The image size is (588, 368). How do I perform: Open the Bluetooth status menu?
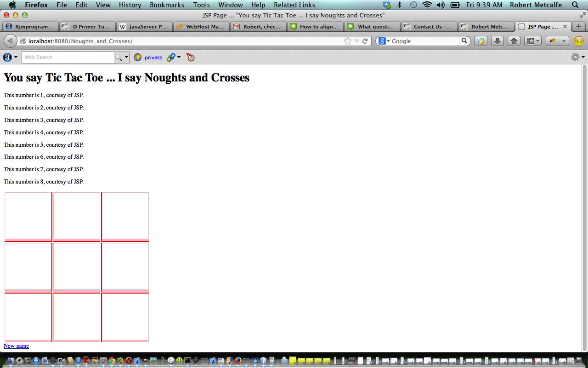coord(399,5)
